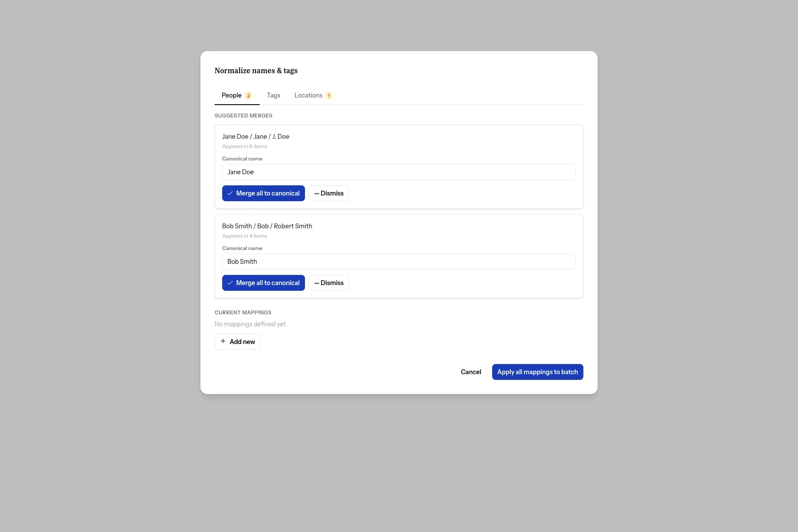
Task: Click the "Appears in 4 items" text
Action: (245, 236)
